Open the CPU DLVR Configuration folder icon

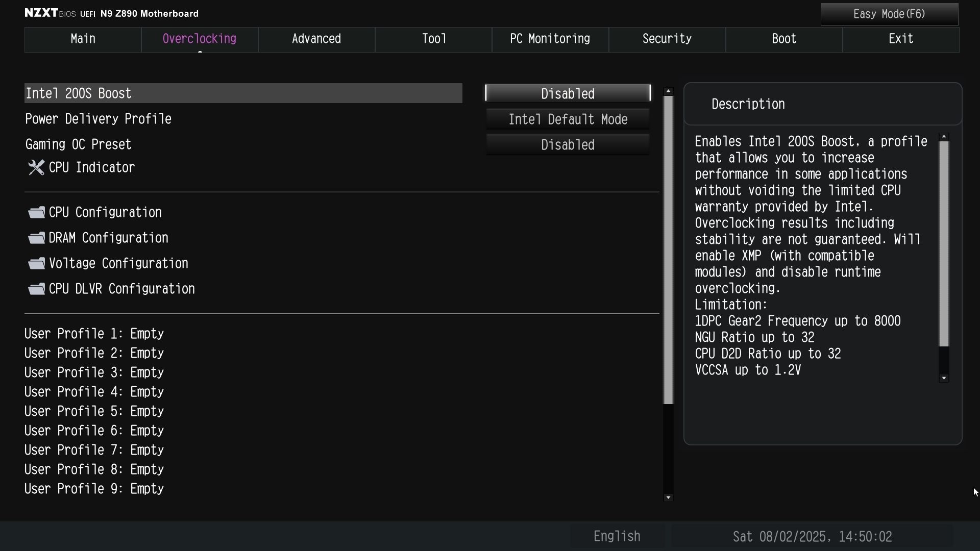(36, 289)
